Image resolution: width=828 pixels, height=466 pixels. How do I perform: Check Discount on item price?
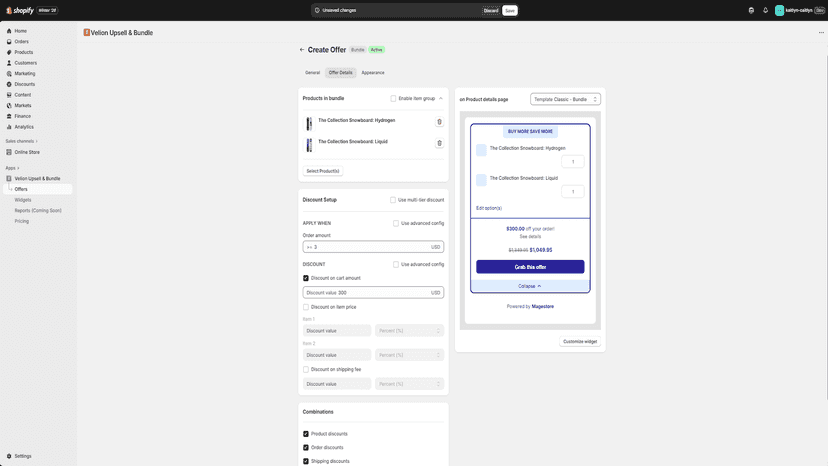tap(306, 307)
